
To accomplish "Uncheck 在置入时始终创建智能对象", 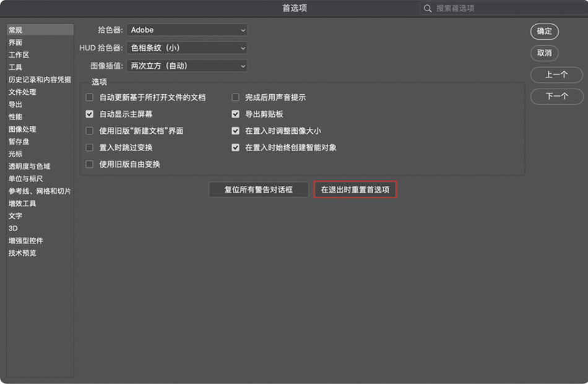I will click(x=235, y=147).
